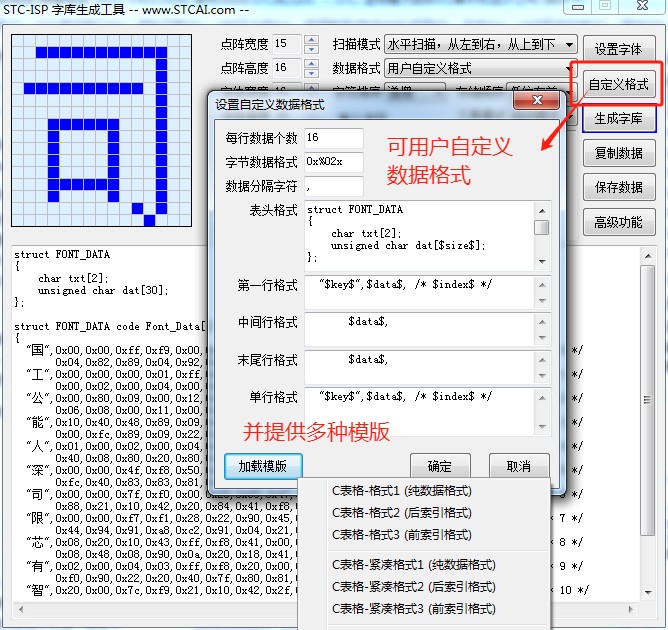Screen dimensions: 668x630
Task: Click down arrow of 末尾行格式 scrollbar
Action: (x=542, y=375)
